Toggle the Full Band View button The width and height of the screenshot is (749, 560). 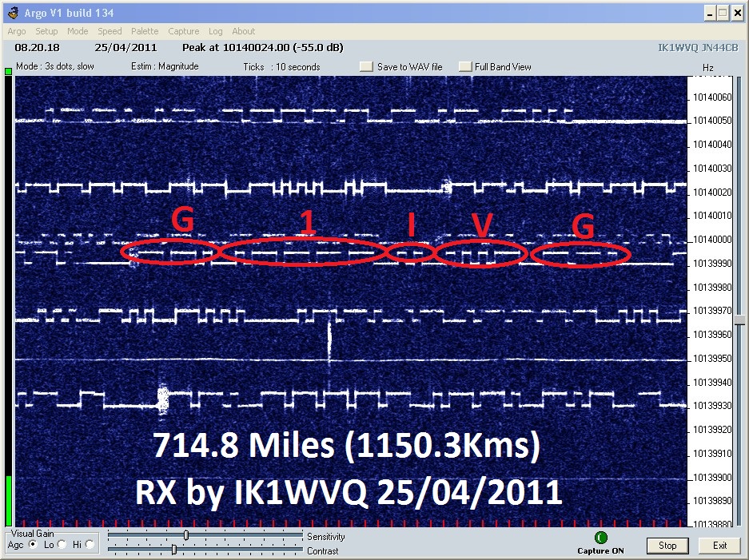tap(465, 67)
